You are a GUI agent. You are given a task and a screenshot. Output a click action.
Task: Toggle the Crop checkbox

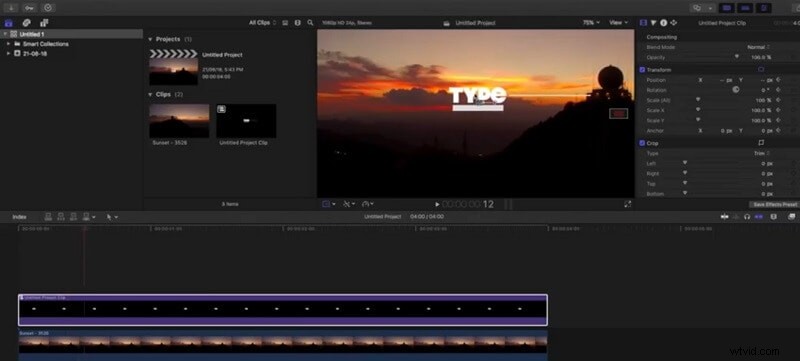pyautogui.click(x=642, y=143)
